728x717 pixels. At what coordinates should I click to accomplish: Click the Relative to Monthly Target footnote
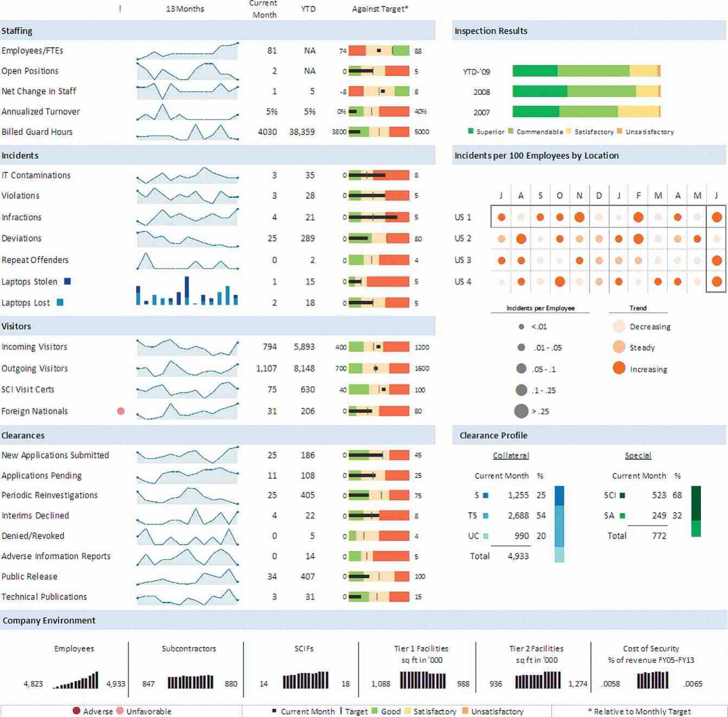tap(639, 711)
